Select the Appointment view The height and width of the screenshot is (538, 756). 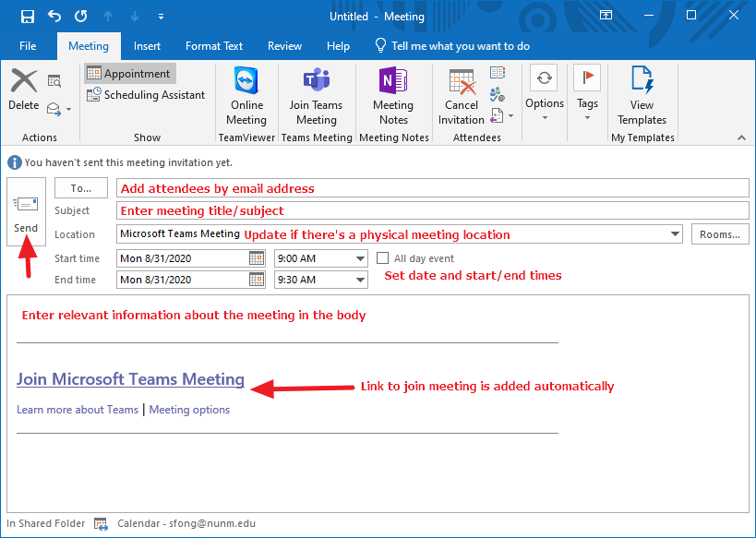tap(130, 73)
